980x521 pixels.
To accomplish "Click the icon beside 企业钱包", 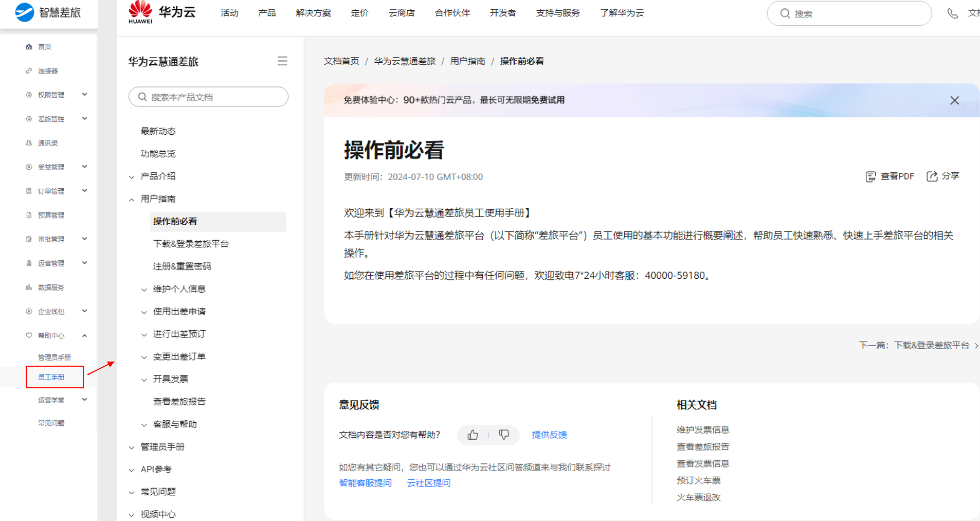I will click(x=29, y=311).
